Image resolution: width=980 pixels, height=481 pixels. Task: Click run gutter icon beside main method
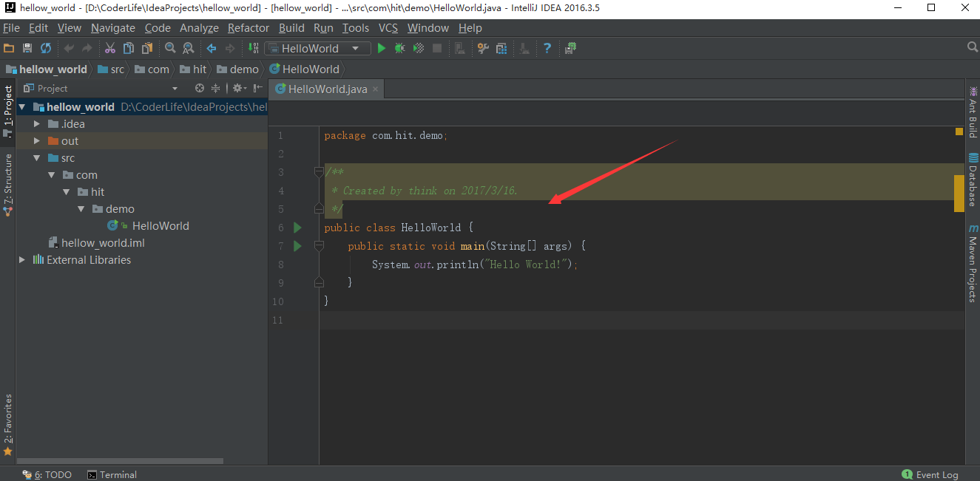[x=298, y=246]
